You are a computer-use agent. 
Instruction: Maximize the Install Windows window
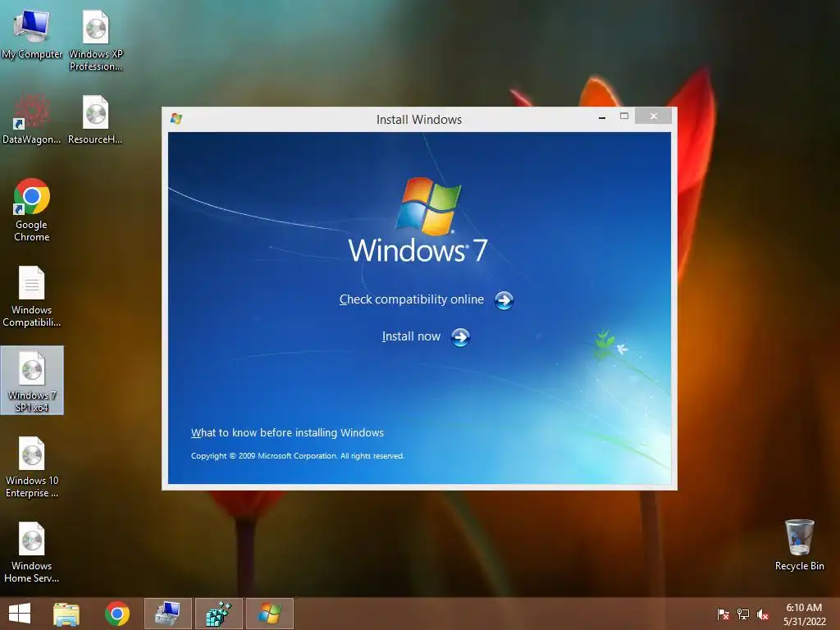tap(624, 116)
